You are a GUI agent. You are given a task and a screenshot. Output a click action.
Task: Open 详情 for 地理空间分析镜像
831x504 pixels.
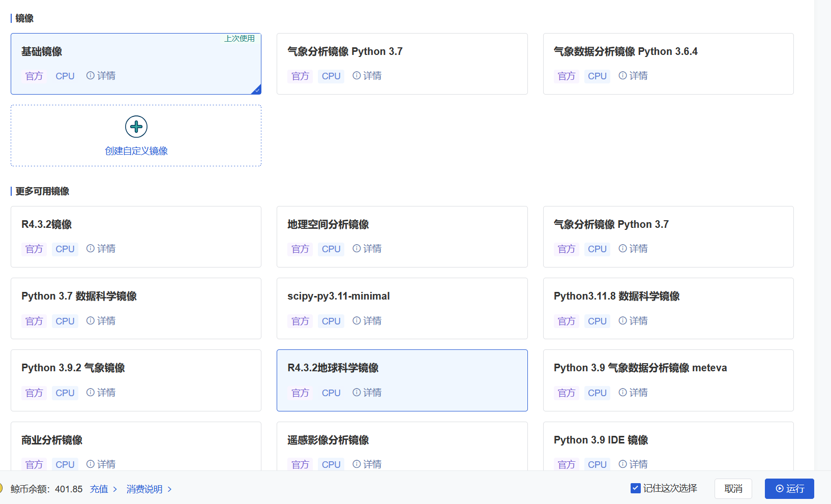[367, 249]
